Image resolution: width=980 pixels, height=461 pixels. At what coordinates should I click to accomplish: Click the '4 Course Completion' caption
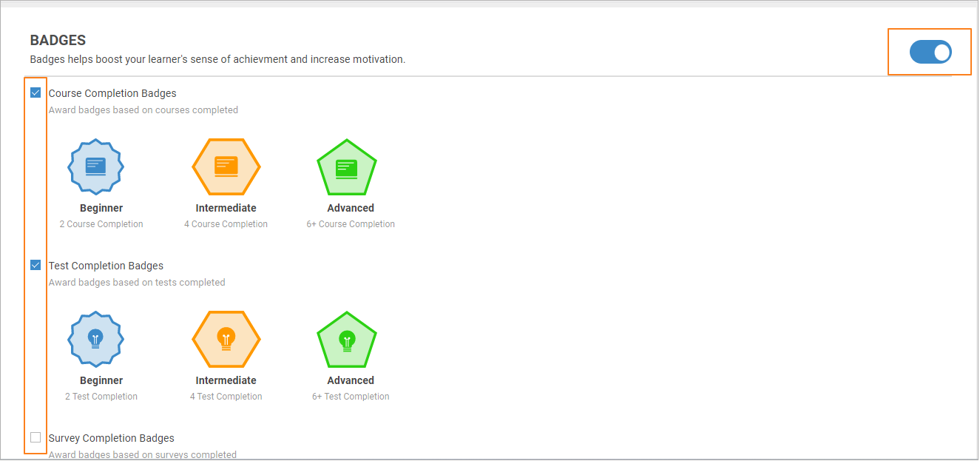tap(226, 224)
